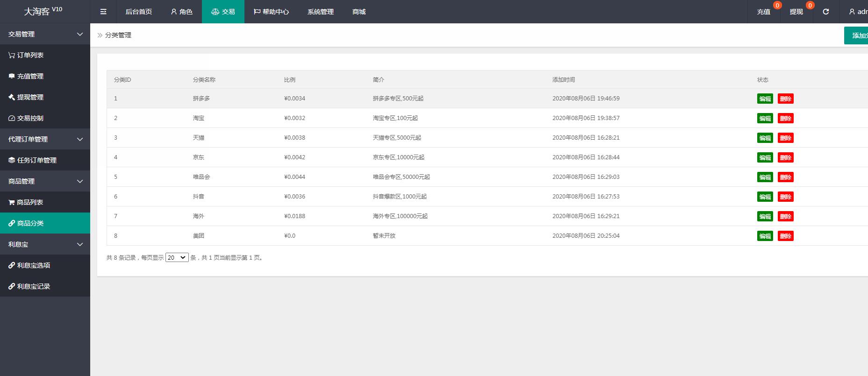868x376 pixels.
Task: Open 利息宝选项 in the sidebar
Action: coord(33,265)
